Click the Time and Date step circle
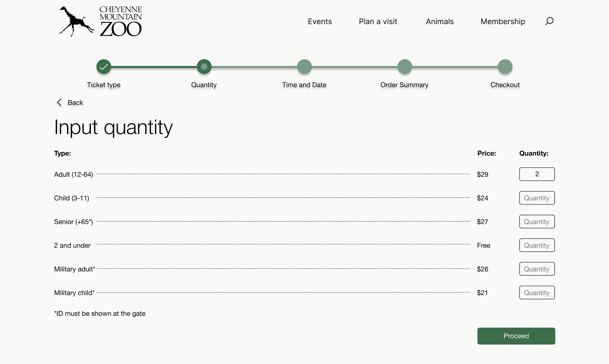609x364 pixels. pos(304,67)
